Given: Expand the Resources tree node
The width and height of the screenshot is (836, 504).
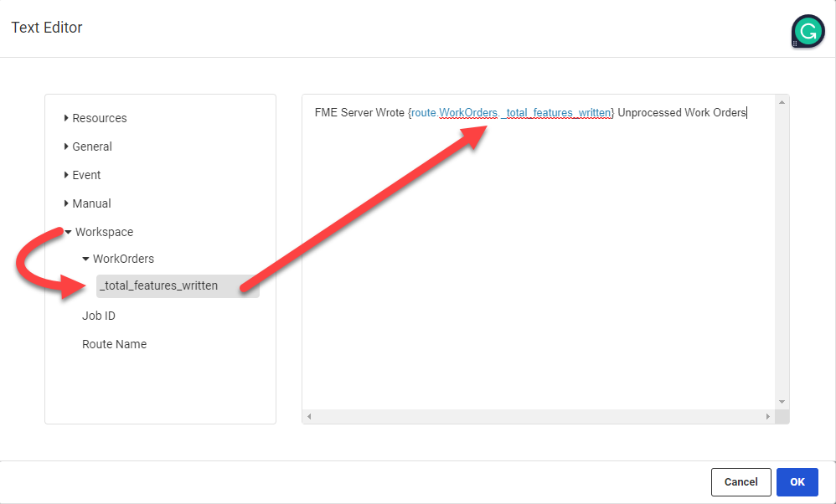Looking at the screenshot, I should point(66,118).
